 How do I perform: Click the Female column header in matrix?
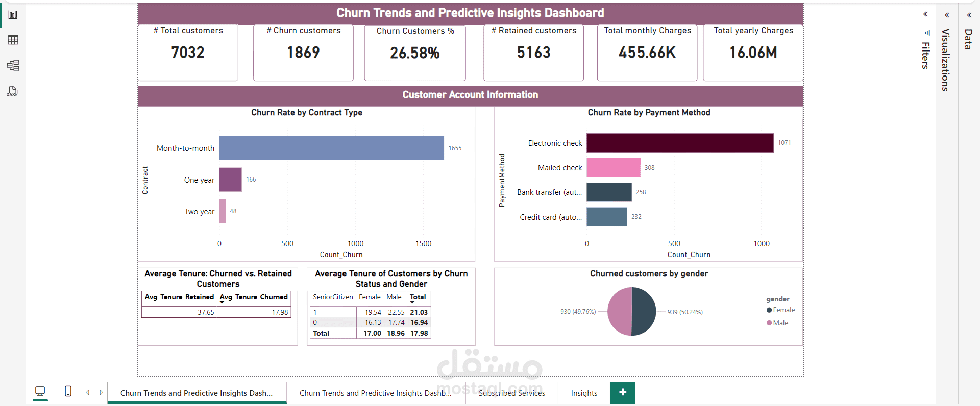coord(370,297)
